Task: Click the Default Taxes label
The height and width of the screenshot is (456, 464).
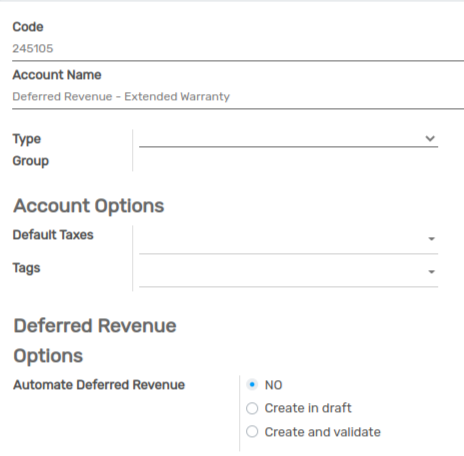Action: click(x=53, y=235)
